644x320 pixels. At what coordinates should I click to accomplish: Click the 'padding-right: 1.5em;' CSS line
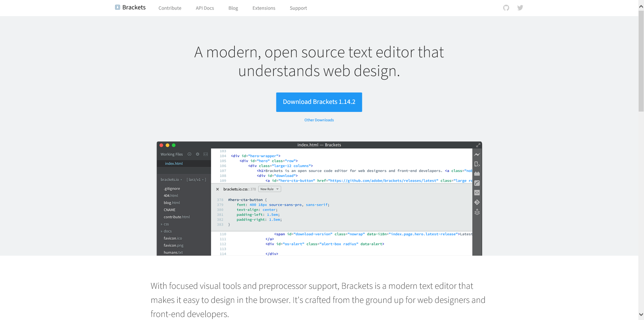pos(259,220)
